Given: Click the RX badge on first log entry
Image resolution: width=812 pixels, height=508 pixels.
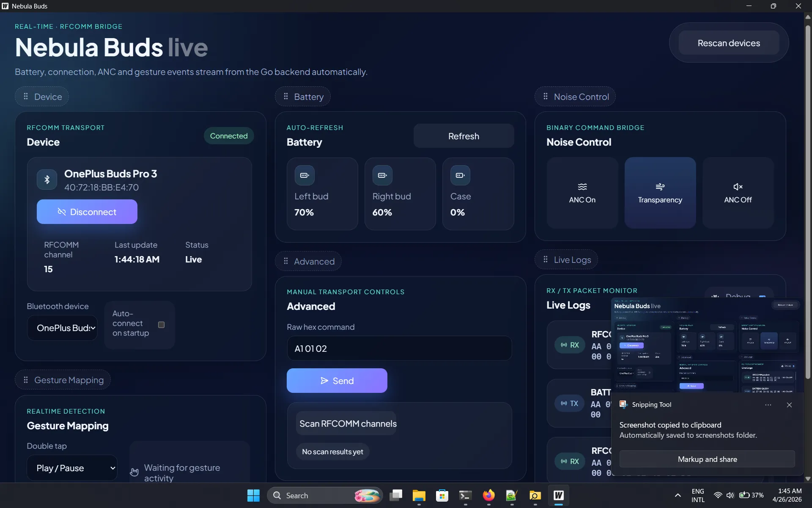Looking at the screenshot, I should [570, 345].
